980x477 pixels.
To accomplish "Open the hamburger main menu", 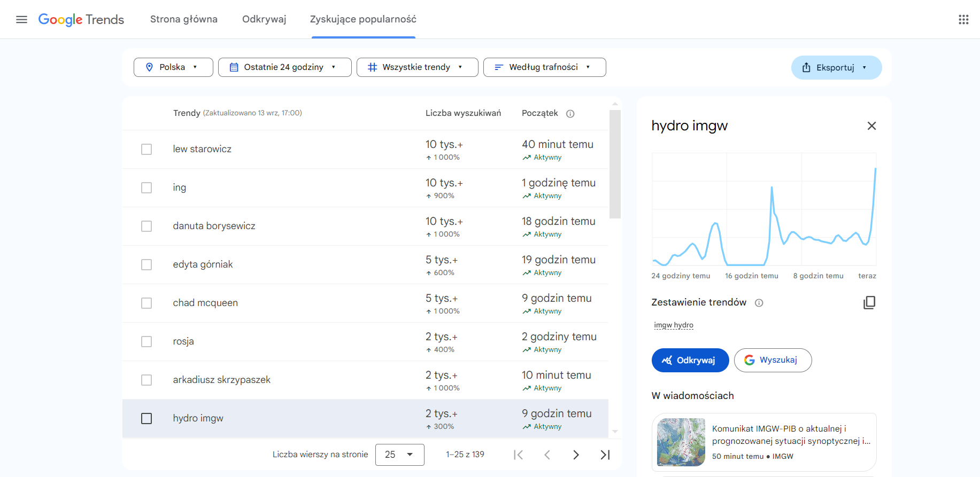I will [x=21, y=20].
